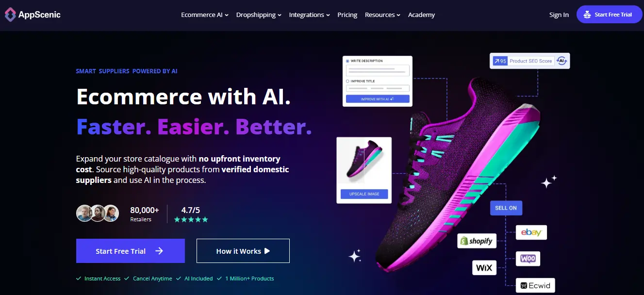Screen dimensions: 644x295
Task: Click the Improve with AI button
Action: click(378, 99)
